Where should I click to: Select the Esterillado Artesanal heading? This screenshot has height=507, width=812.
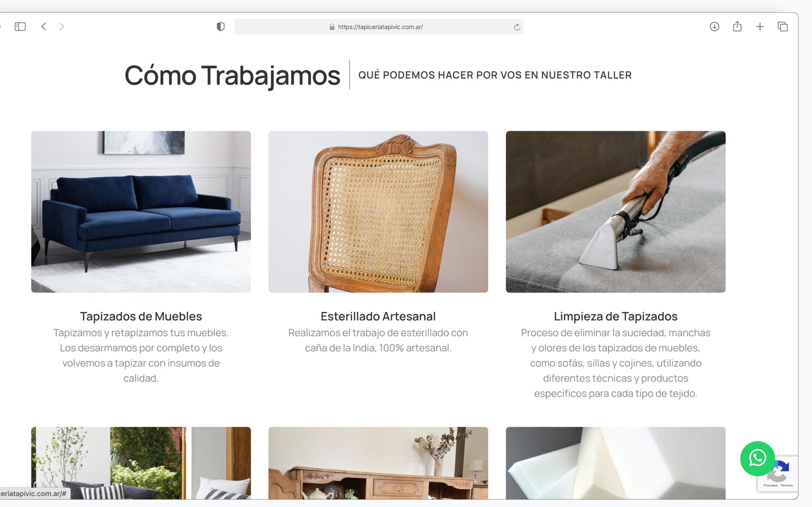pyautogui.click(x=378, y=316)
